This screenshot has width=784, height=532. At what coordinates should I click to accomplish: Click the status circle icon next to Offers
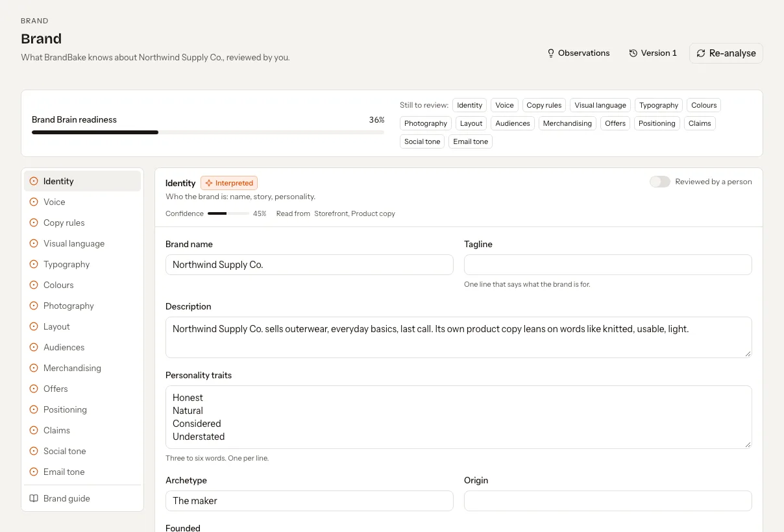[34, 389]
